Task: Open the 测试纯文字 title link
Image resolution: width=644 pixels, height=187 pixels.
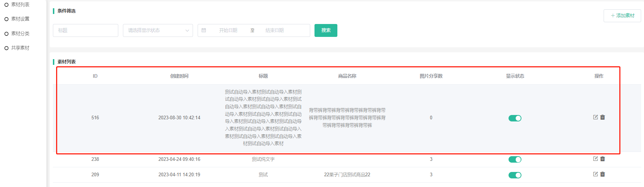Action: (263, 159)
